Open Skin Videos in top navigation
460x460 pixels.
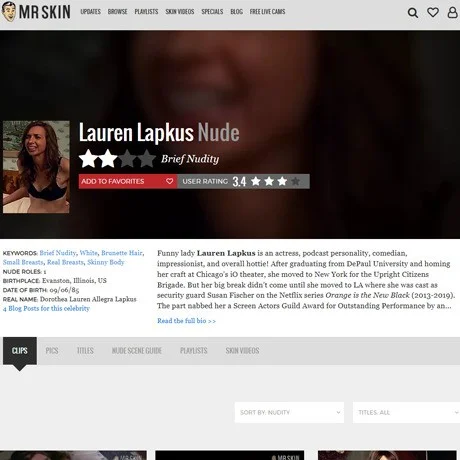[180, 12]
